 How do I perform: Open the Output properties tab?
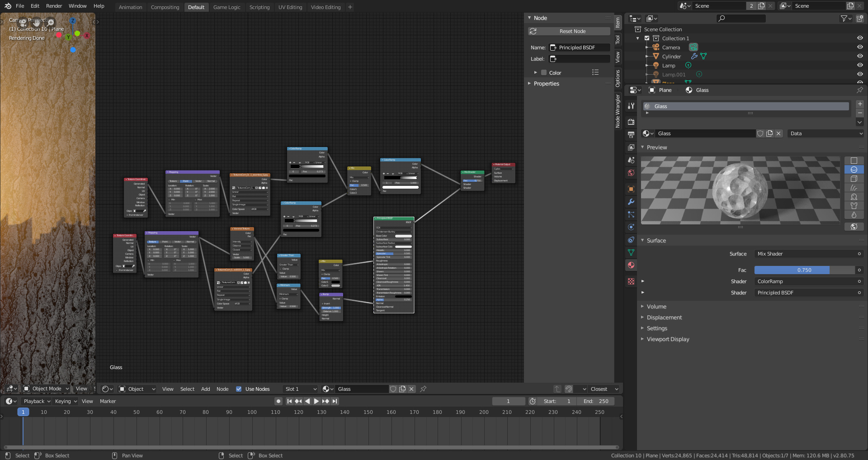tap(631, 135)
